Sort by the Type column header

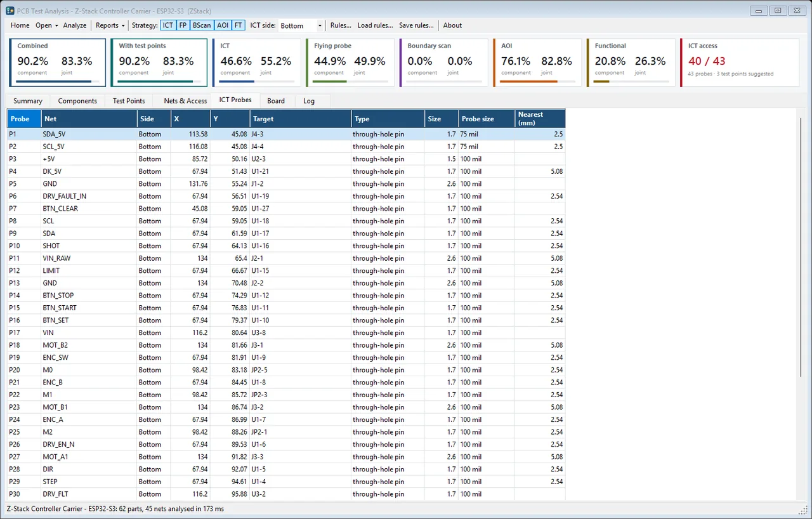[388, 119]
